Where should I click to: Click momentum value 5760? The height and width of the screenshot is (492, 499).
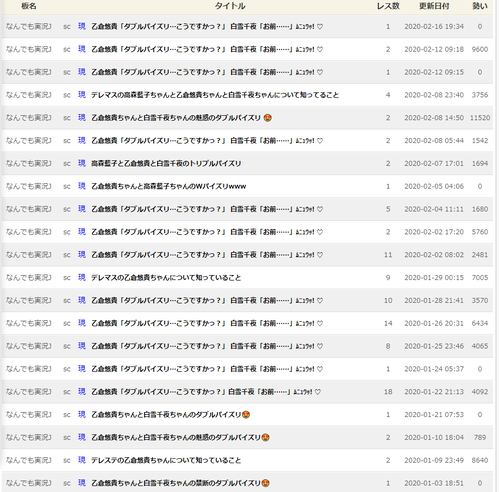tap(480, 232)
